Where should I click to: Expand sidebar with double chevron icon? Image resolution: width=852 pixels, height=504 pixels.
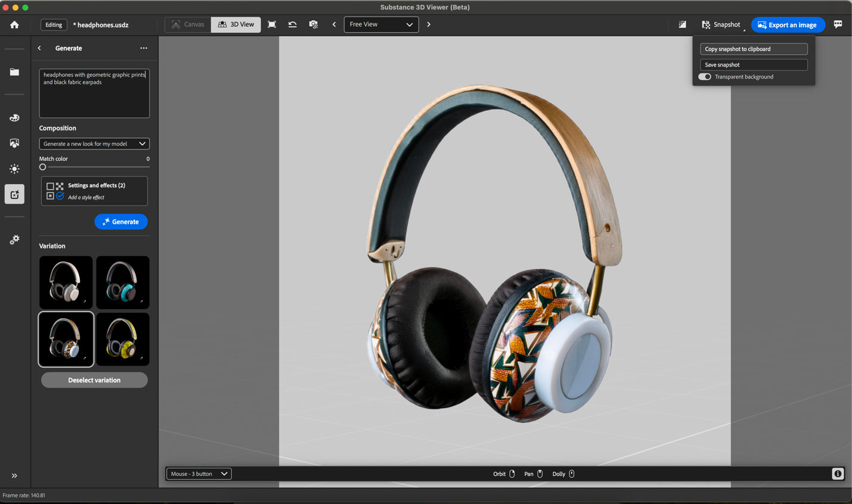[x=14, y=475]
